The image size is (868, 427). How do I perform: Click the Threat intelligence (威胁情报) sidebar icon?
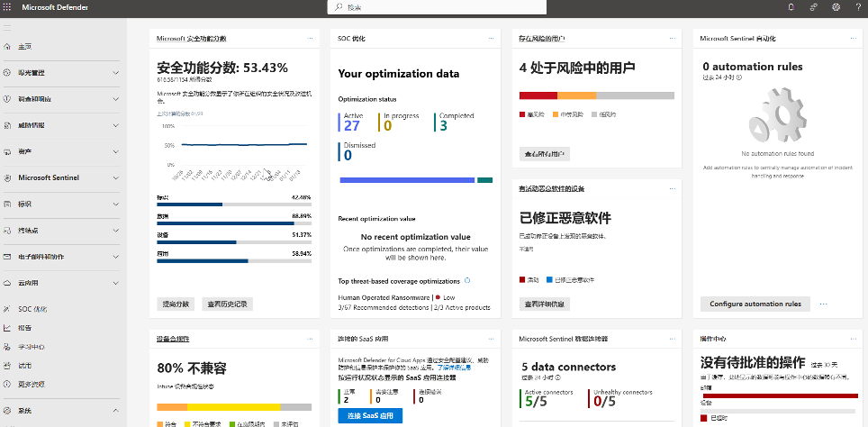tap(7, 125)
